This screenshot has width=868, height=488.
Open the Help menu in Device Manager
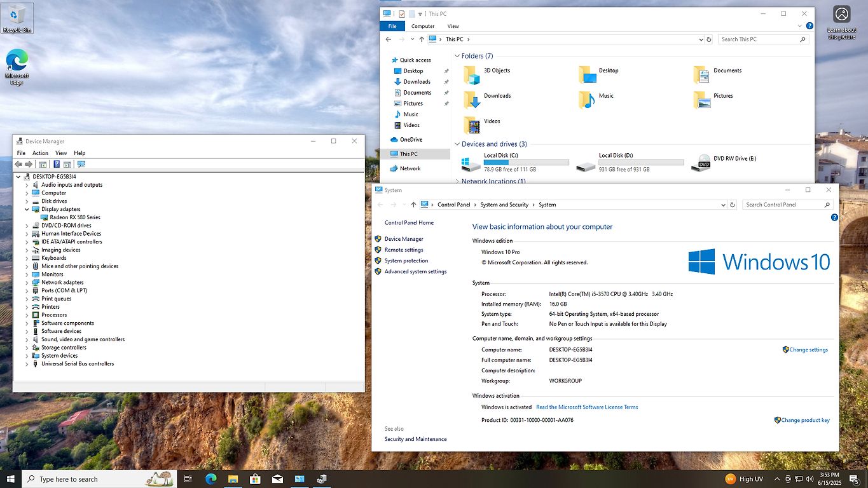coord(79,153)
